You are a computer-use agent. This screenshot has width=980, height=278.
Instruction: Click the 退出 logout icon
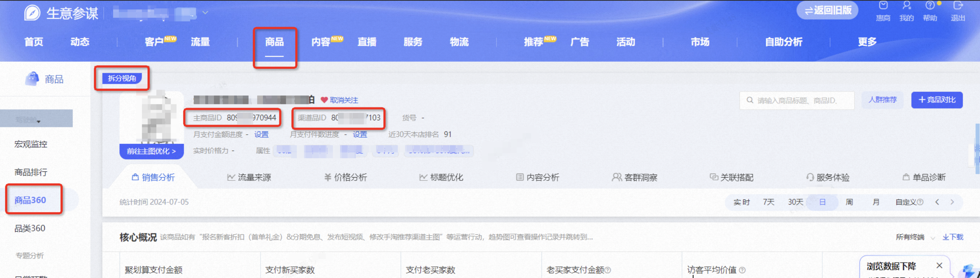click(958, 5)
